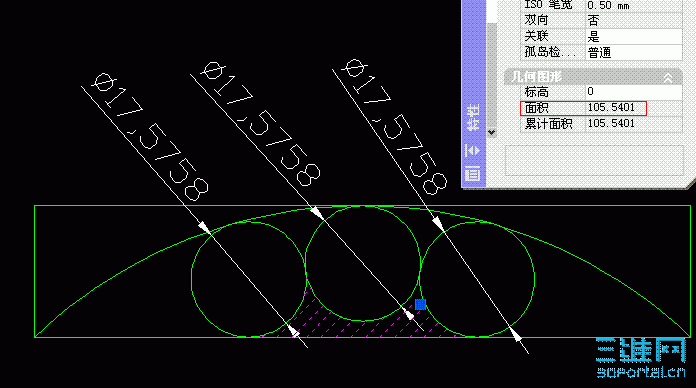This screenshot has height=388, width=696.
Task: Select the 累计面积 value 105.5401
Action: click(x=611, y=123)
